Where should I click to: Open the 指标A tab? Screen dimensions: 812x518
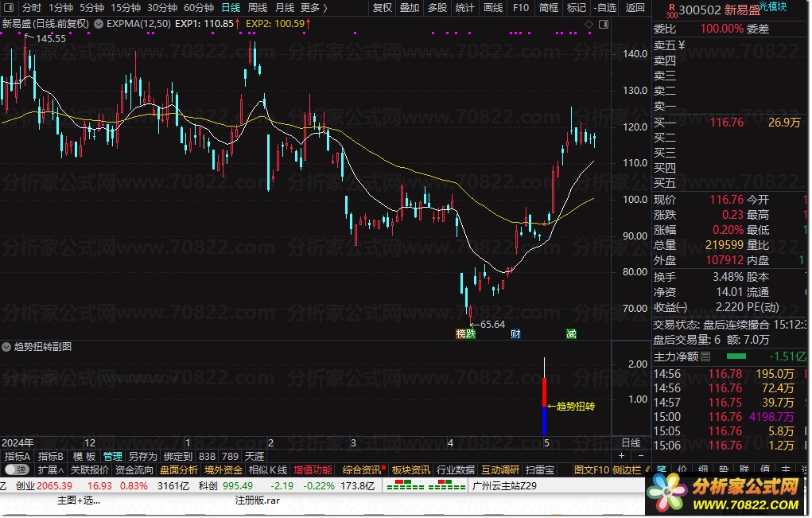pyautogui.click(x=17, y=457)
